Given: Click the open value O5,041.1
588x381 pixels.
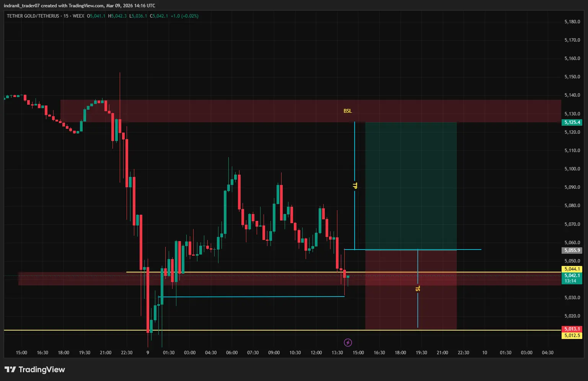Looking at the screenshot, I should coord(96,16).
